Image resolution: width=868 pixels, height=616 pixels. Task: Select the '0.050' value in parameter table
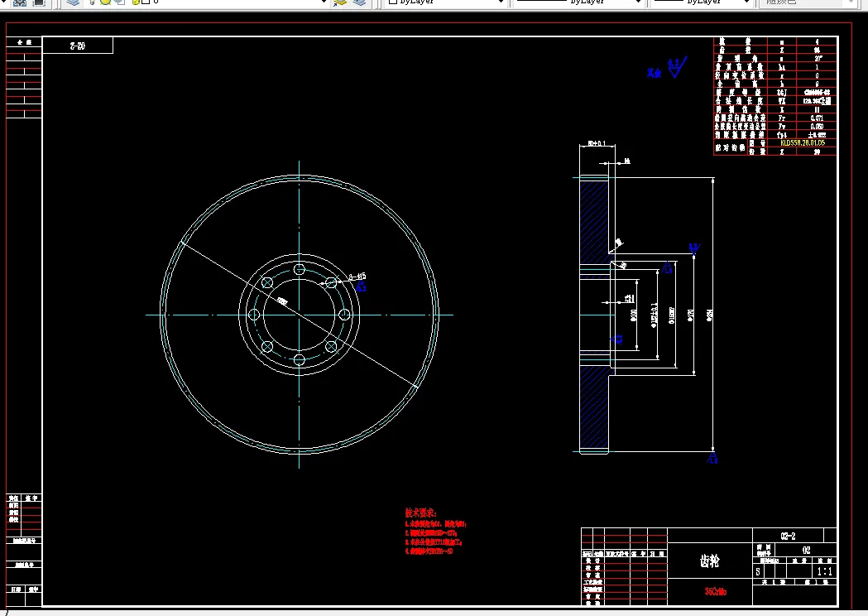(817, 127)
